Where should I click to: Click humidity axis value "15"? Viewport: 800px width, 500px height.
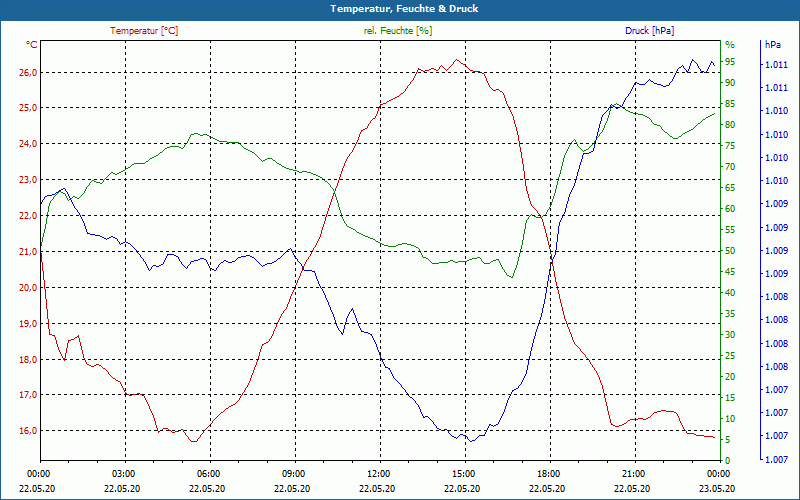click(730, 397)
